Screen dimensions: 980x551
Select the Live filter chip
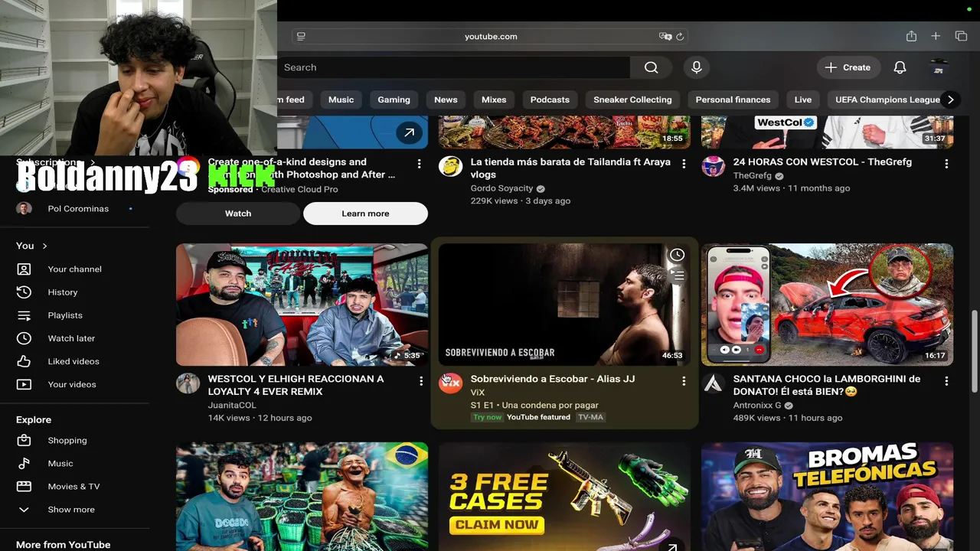pos(802,99)
